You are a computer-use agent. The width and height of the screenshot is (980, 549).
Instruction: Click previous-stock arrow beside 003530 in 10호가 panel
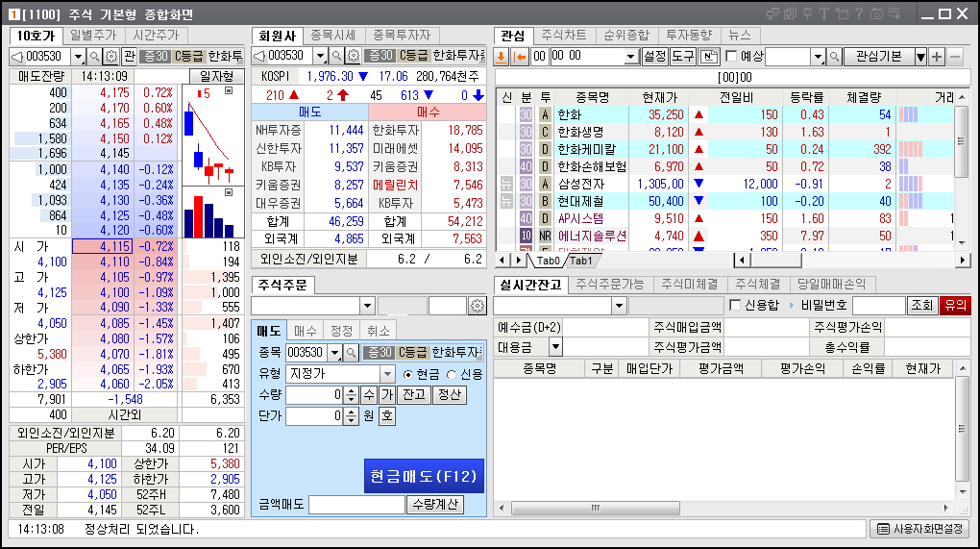(x=17, y=57)
